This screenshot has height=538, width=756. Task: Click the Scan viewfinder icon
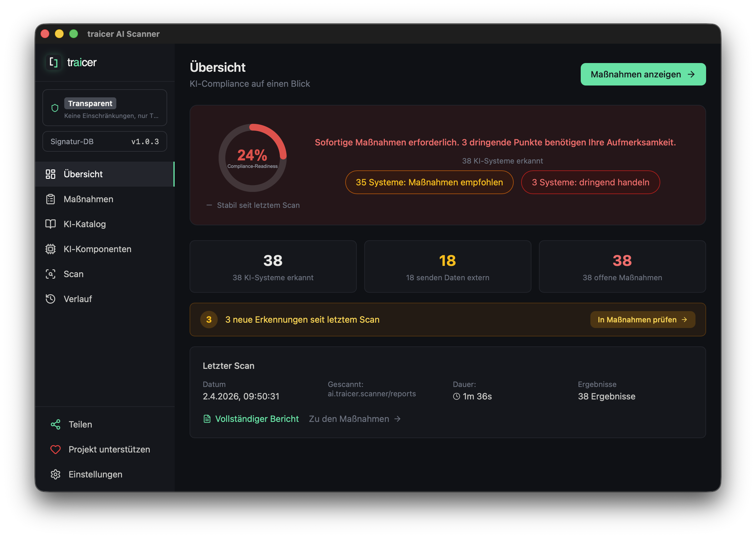pos(50,274)
